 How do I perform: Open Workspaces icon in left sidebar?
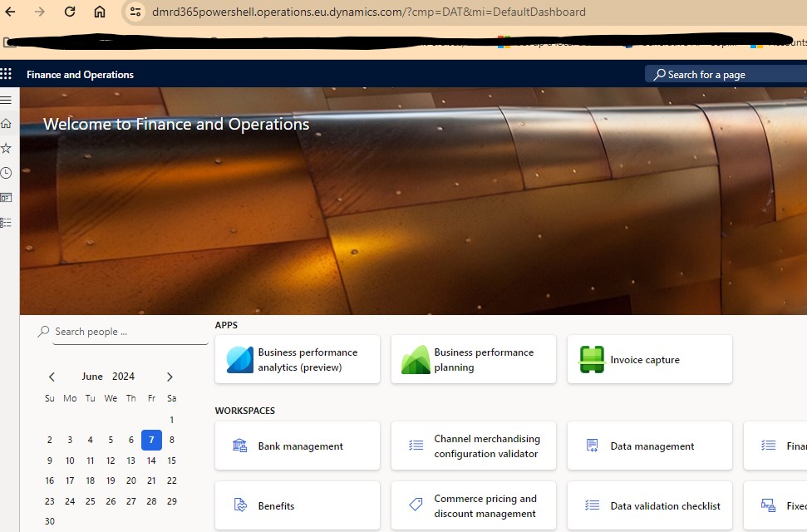point(6,198)
